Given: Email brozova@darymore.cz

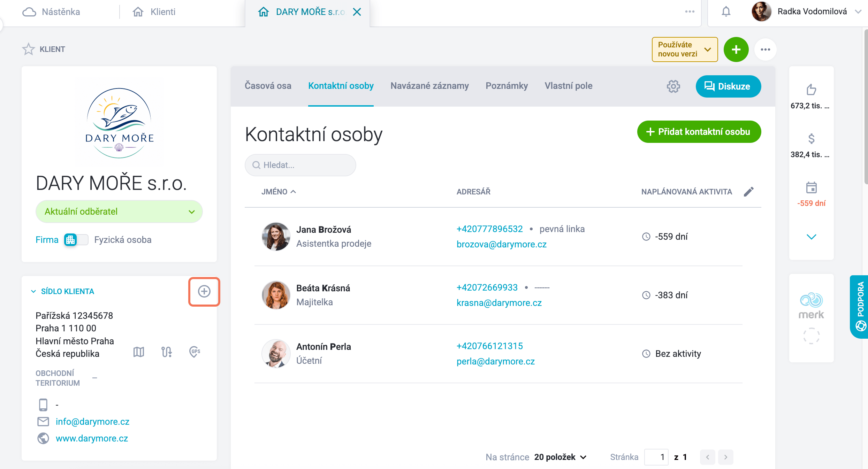Looking at the screenshot, I should [x=501, y=244].
